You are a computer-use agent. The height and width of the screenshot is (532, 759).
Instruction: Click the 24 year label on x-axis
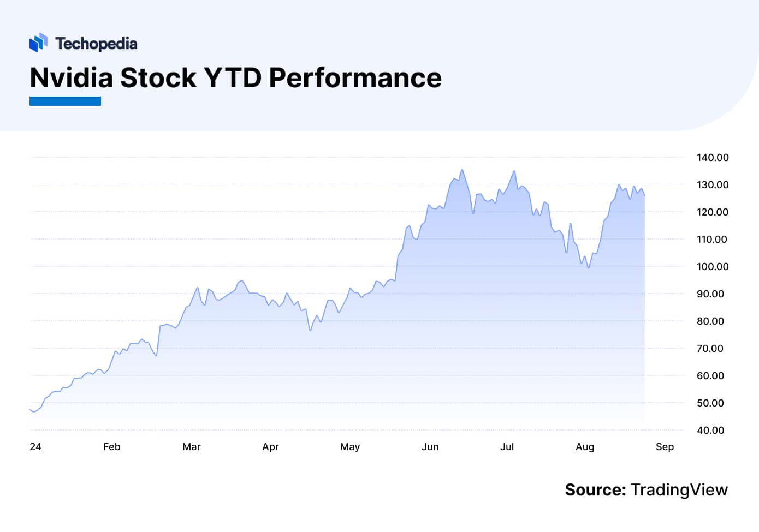point(35,446)
